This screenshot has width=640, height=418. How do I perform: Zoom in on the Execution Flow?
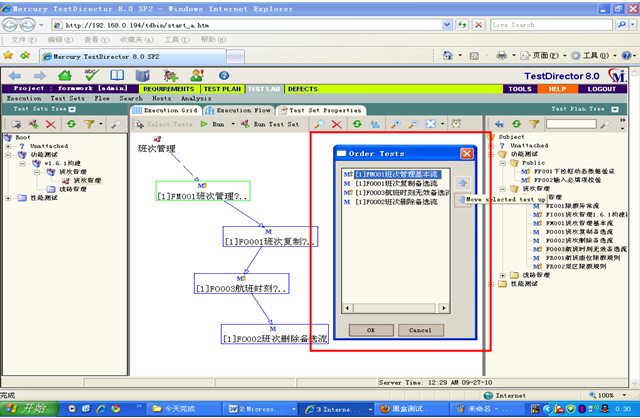point(395,124)
